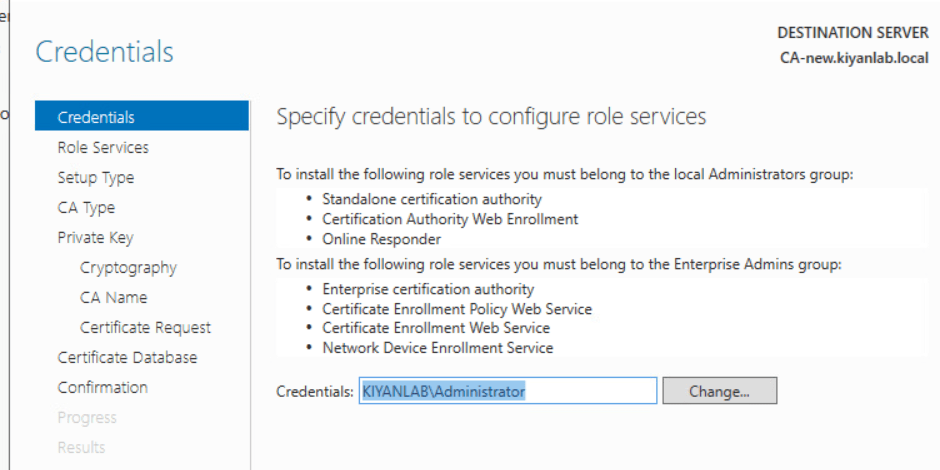The height and width of the screenshot is (470, 940).
Task: Click the CA-new.kiyanlab.local destination server name
Action: (x=853, y=57)
